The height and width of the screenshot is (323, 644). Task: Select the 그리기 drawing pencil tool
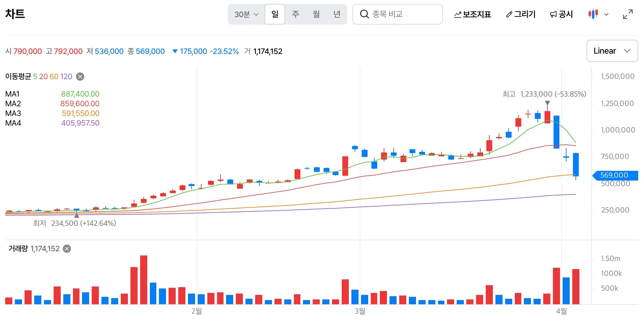pos(520,14)
